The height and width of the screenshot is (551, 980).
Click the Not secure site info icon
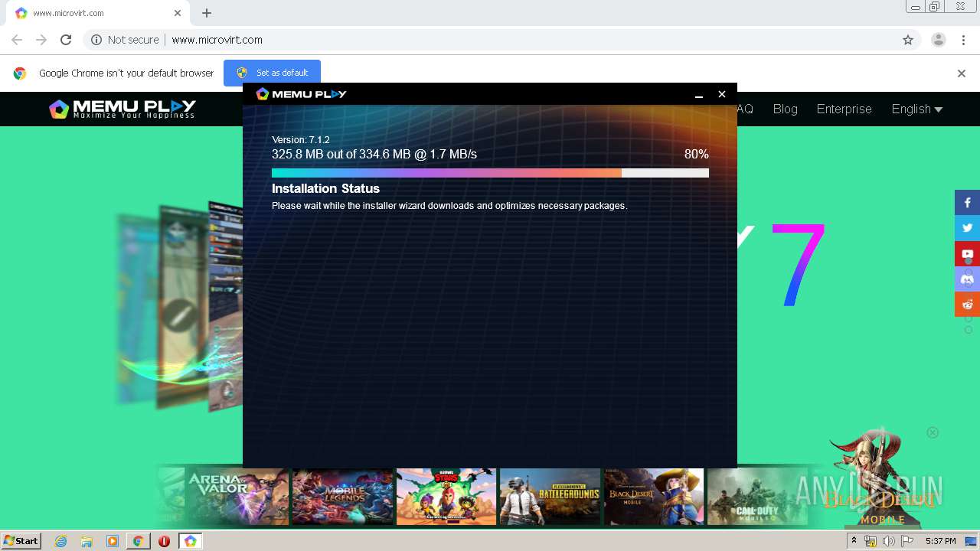[x=96, y=40]
